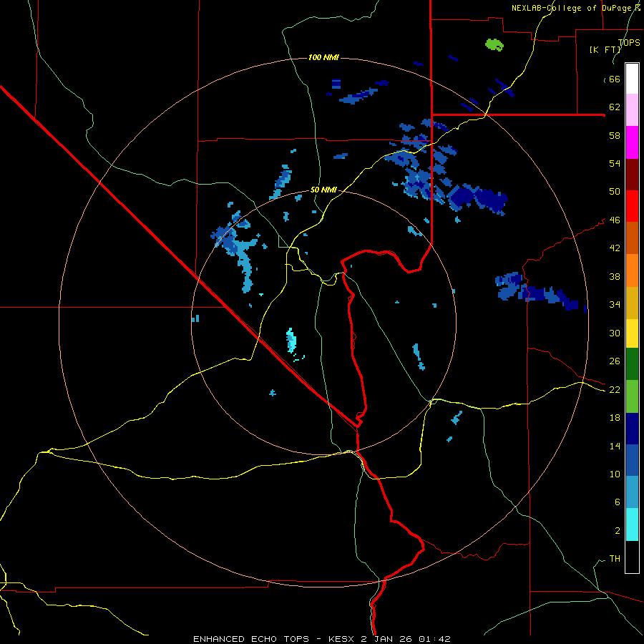Image resolution: width=644 pixels, height=644 pixels.
Task: Select the light pink legend color band
Action: pyautogui.click(x=632, y=110)
